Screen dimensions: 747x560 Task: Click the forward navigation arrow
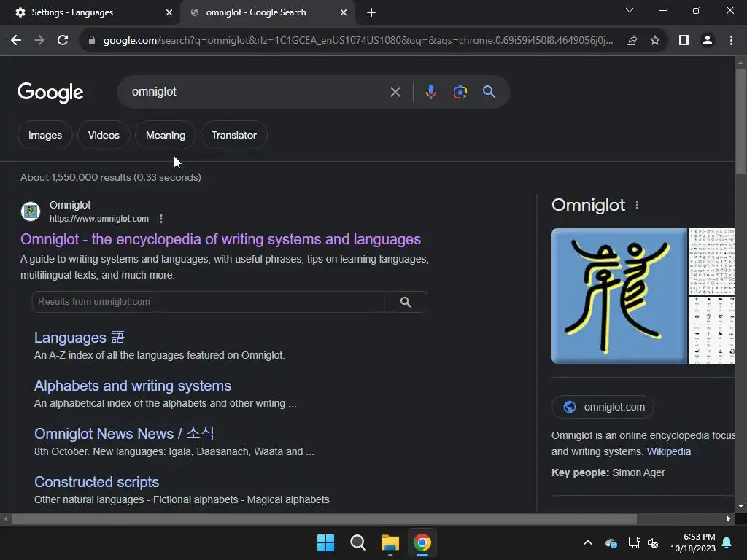[x=39, y=41]
